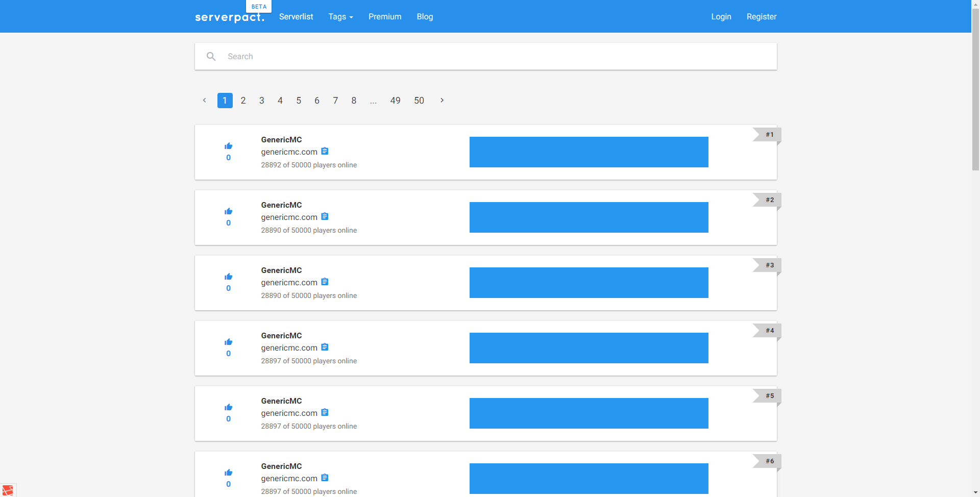Copy server IP from the rank #4 card
This screenshot has width=980, height=497.
[325, 347]
